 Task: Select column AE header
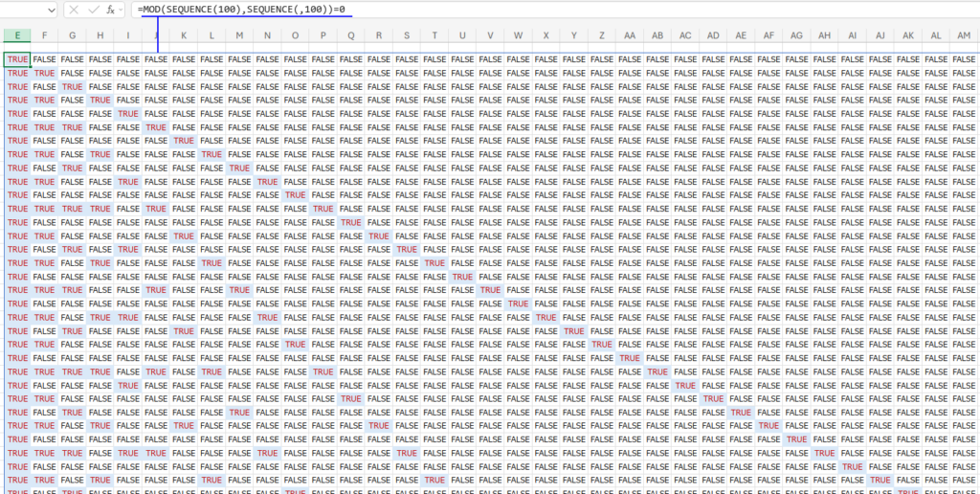click(x=742, y=35)
